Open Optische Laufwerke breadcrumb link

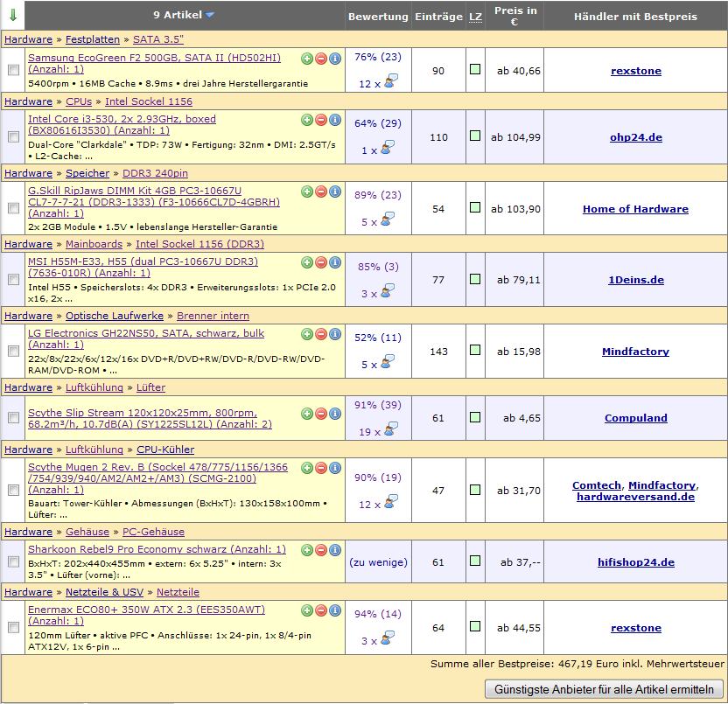click(115, 316)
